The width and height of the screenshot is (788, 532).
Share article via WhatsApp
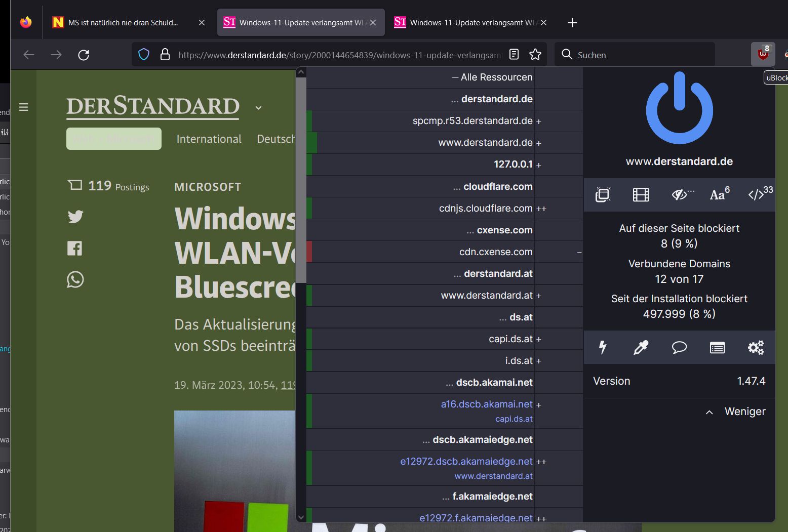(x=75, y=279)
